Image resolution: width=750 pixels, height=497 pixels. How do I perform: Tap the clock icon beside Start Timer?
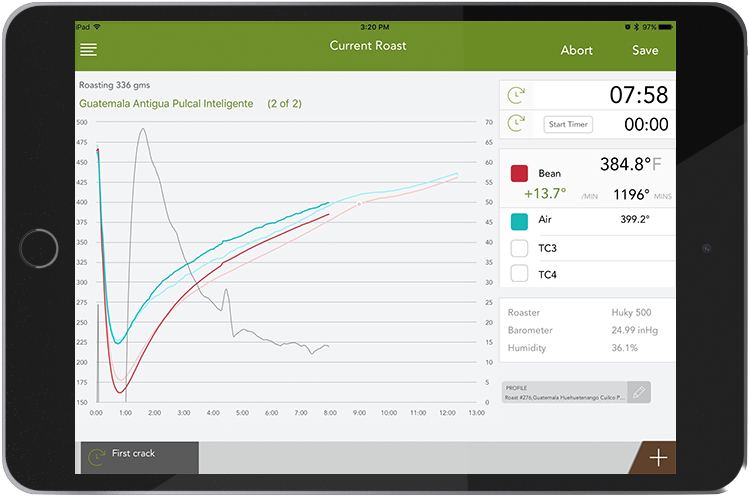pos(516,124)
